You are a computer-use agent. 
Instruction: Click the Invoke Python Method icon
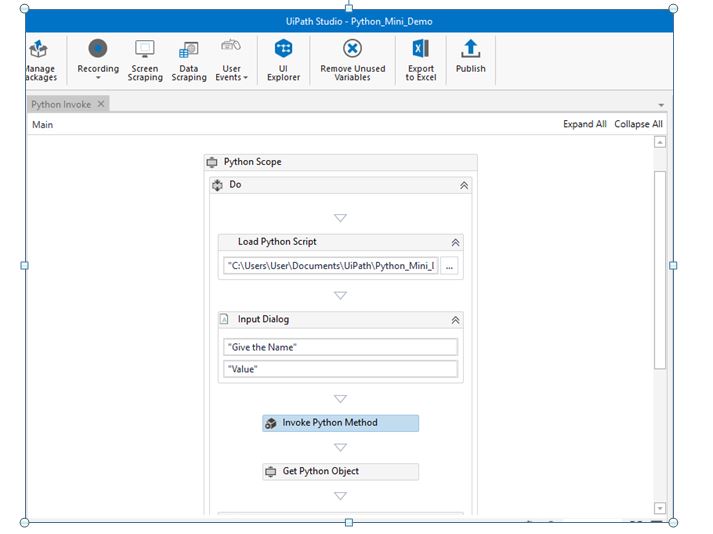tap(271, 423)
